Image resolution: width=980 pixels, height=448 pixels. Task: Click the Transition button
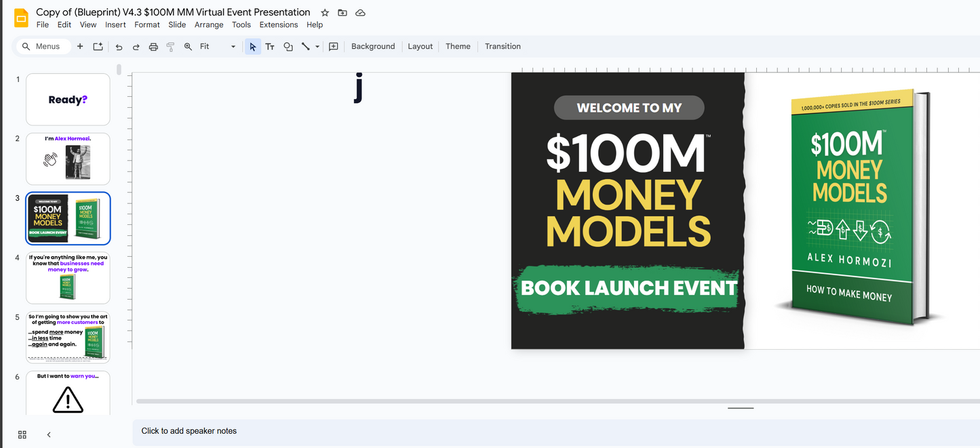(x=502, y=46)
